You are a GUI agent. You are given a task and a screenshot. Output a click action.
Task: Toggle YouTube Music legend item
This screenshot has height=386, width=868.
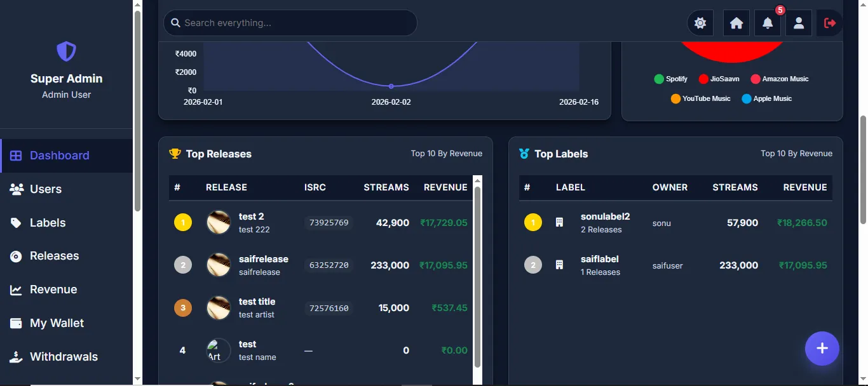click(701, 98)
